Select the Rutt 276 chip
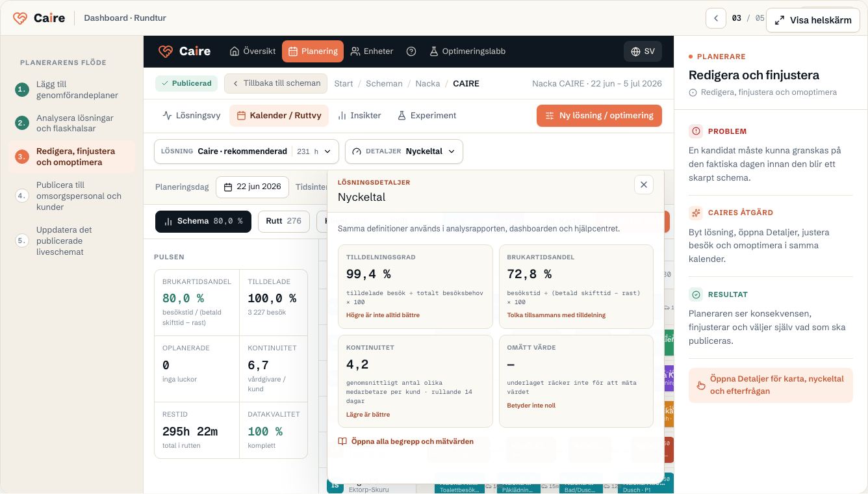Image resolution: width=868 pixels, height=494 pixels. [x=284, y=221]
